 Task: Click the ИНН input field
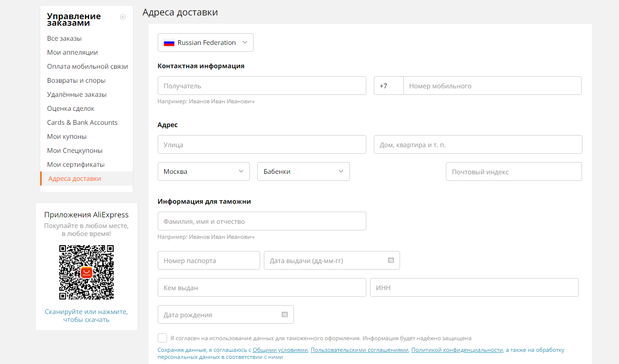coord(474,287)
